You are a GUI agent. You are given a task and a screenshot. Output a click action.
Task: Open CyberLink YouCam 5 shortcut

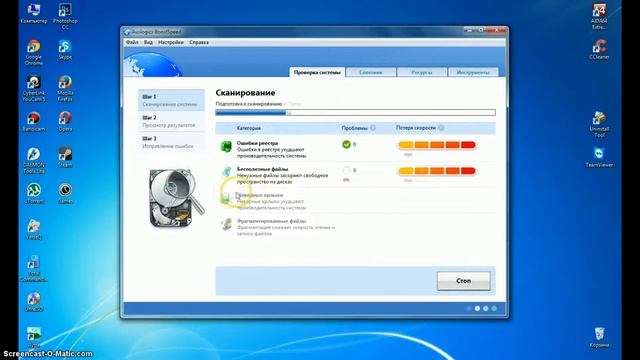33,88
